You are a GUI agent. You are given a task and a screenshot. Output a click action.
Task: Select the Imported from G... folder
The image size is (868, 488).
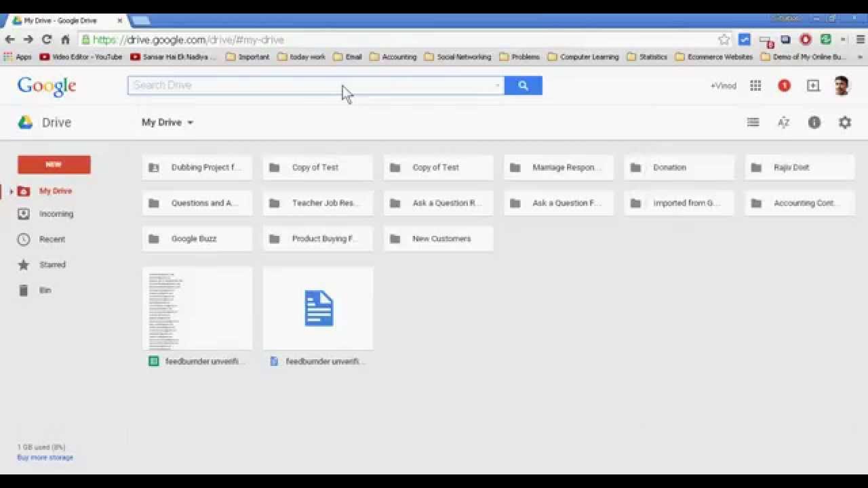coord(679,203)
